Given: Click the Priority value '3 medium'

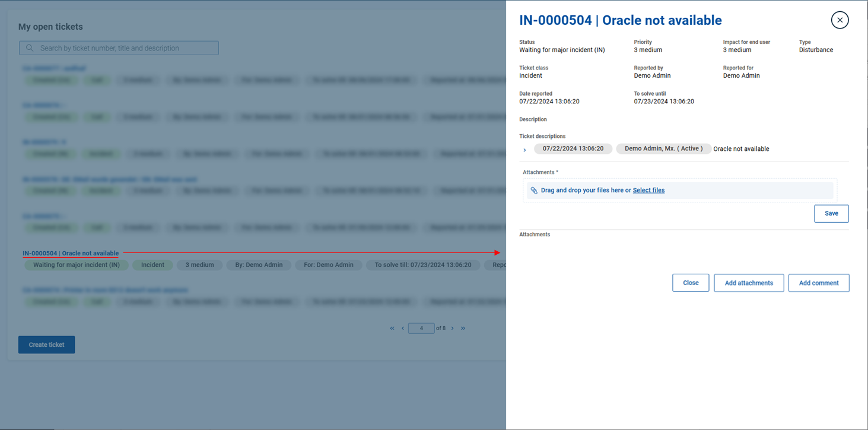Looking at the screenshot, I should (648, 50).
